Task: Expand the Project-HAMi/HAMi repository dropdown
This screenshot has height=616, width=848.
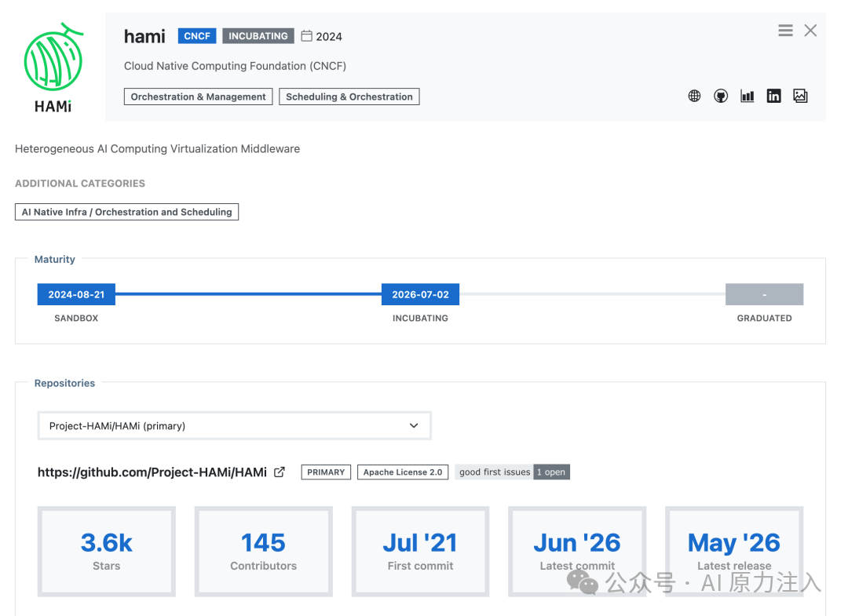Action: pyautogui.click(x=234, y=426)
